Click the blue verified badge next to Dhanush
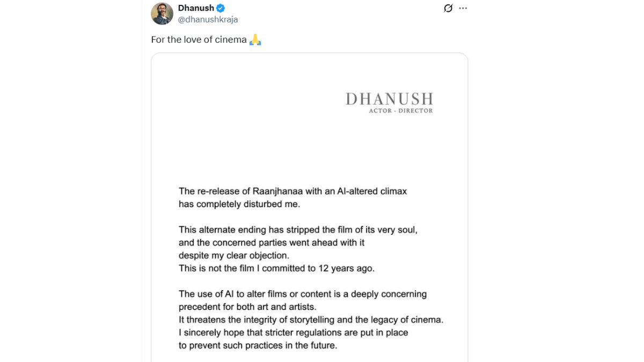The height and width of the screenshot is (362, 644). click(221, 8)
